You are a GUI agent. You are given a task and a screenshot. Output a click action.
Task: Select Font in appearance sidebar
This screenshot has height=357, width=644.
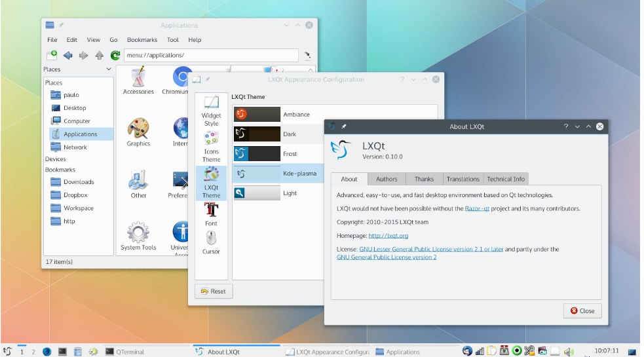211,214
